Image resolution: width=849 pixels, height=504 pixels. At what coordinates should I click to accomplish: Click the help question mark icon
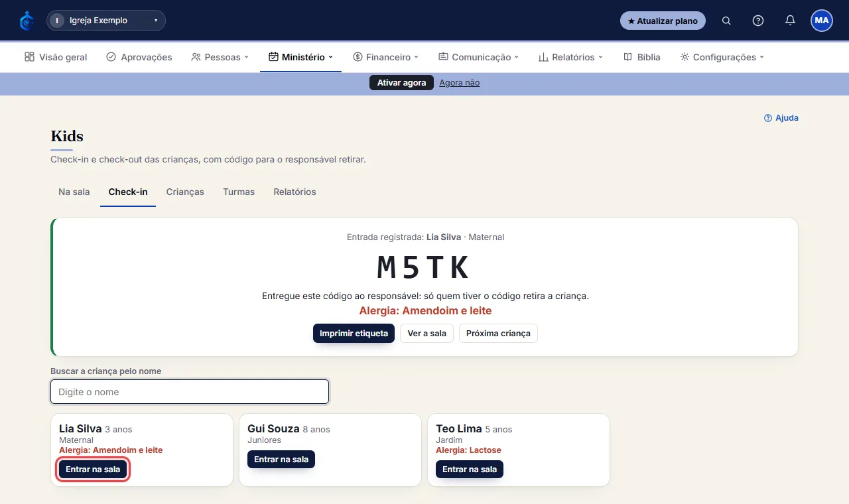click(x=758, y=21)
